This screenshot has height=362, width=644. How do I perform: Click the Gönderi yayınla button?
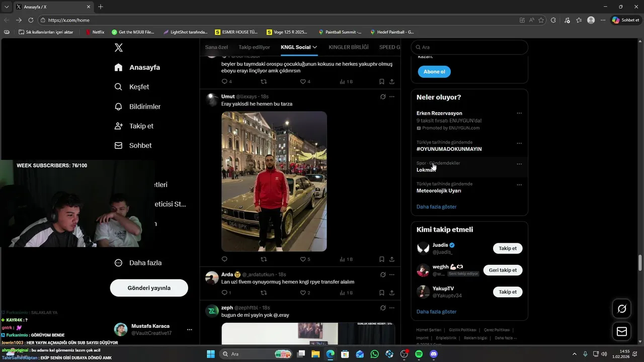click(x=149, y=288)
